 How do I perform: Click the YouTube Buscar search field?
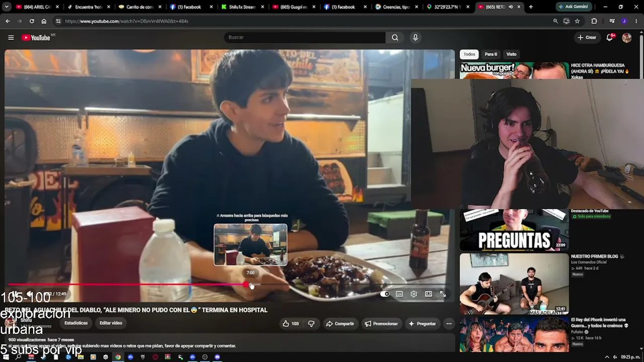click(305, 38)
